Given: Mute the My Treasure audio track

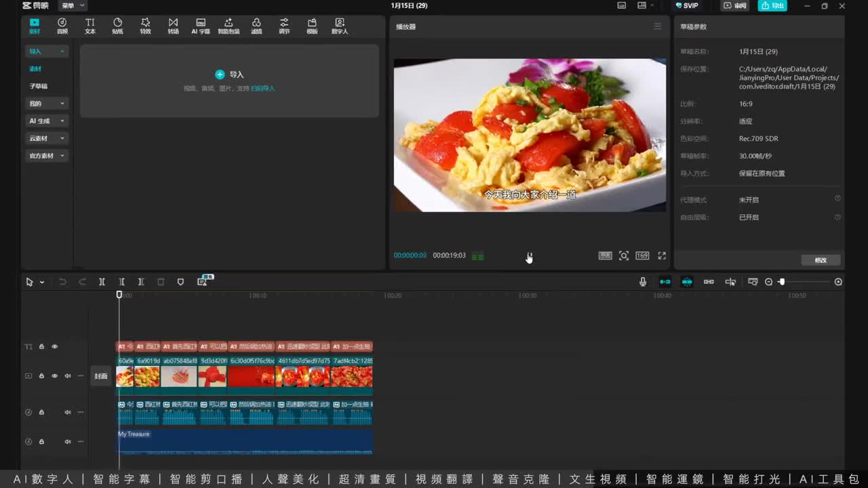Looking at the screenshot, I should click(68, 441).
